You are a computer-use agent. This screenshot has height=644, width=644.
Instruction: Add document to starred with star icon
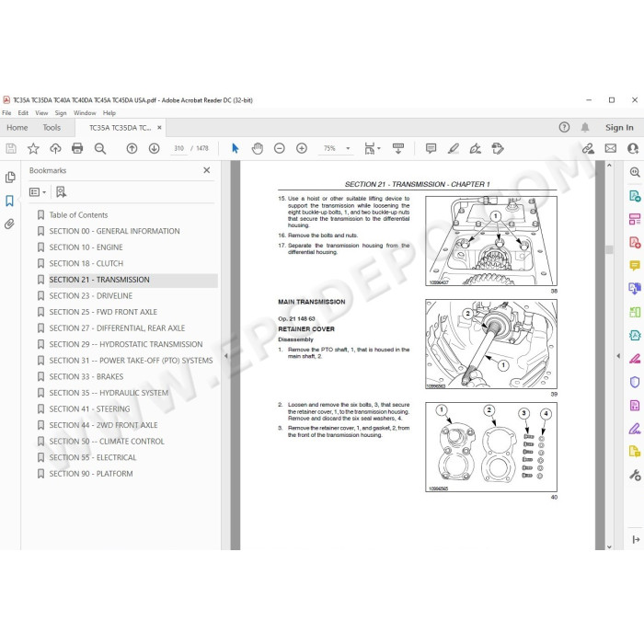click(x=33, y=148)
